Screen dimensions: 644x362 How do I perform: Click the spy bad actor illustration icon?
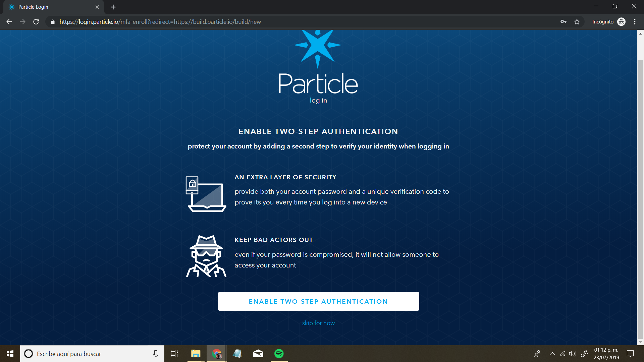tap(206, 256)
